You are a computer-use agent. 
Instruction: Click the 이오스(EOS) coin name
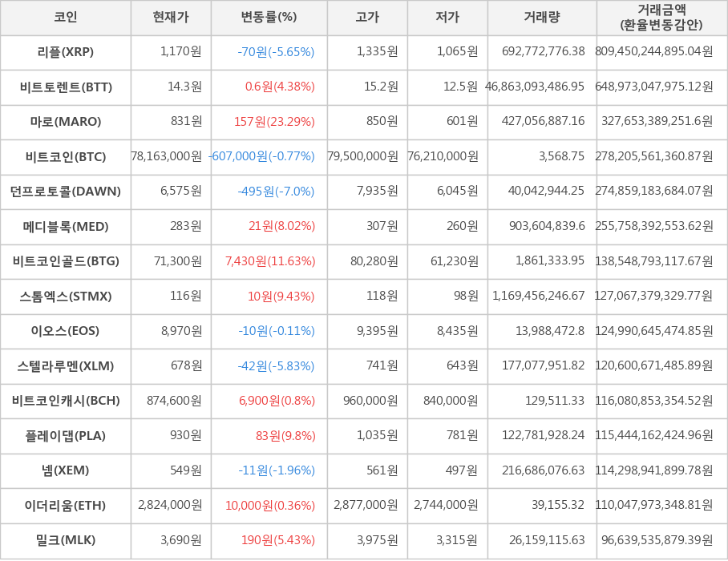tap(66, 331)
